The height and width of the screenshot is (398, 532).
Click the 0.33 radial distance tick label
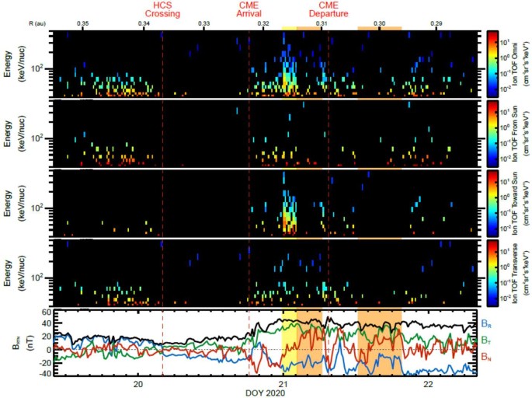point(204,24)
